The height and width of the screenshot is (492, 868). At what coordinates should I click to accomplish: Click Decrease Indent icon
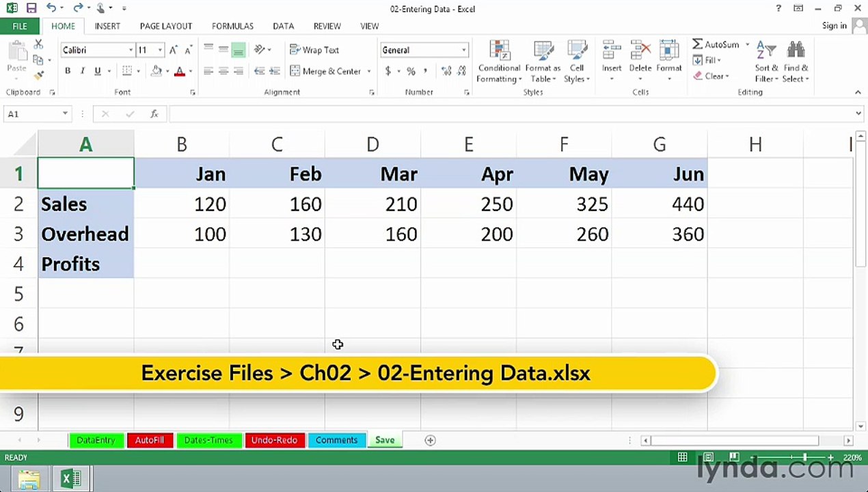259,71
